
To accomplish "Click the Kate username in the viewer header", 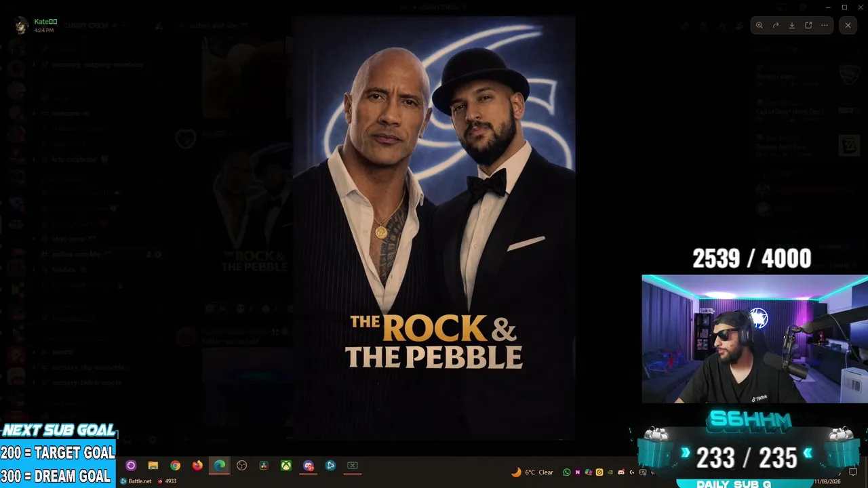I will 45,22.
